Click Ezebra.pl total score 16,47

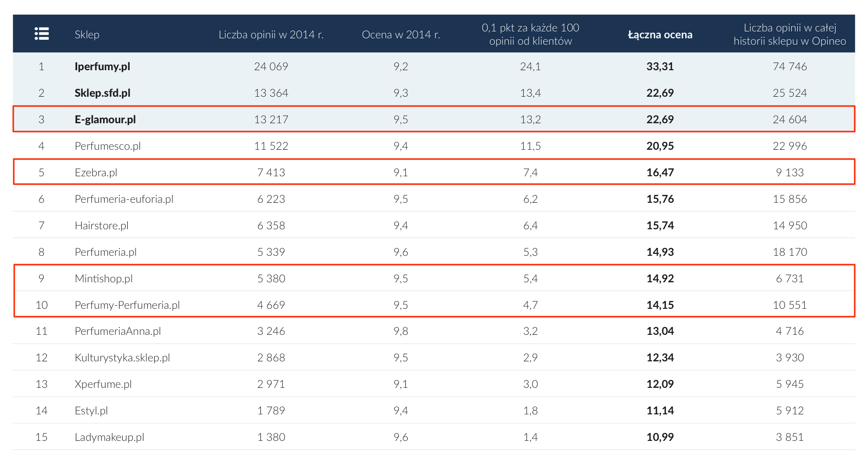[x=660, y=172]
